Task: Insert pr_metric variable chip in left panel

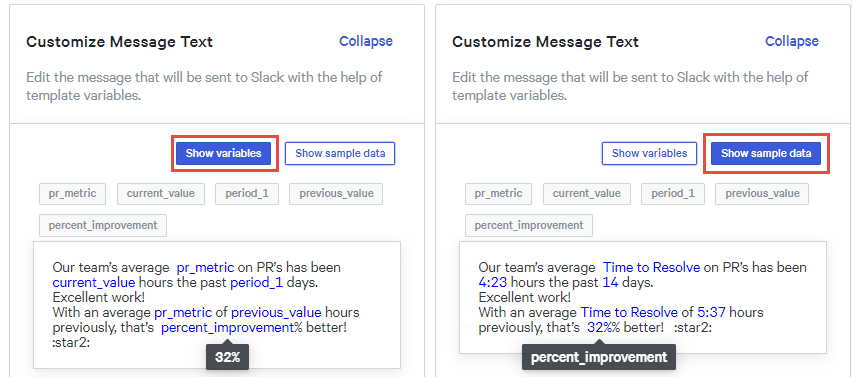Action: pos(72,194)
